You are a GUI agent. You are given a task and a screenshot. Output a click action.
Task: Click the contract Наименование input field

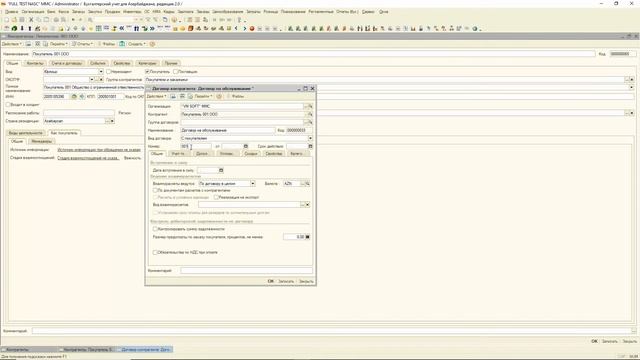228,130
